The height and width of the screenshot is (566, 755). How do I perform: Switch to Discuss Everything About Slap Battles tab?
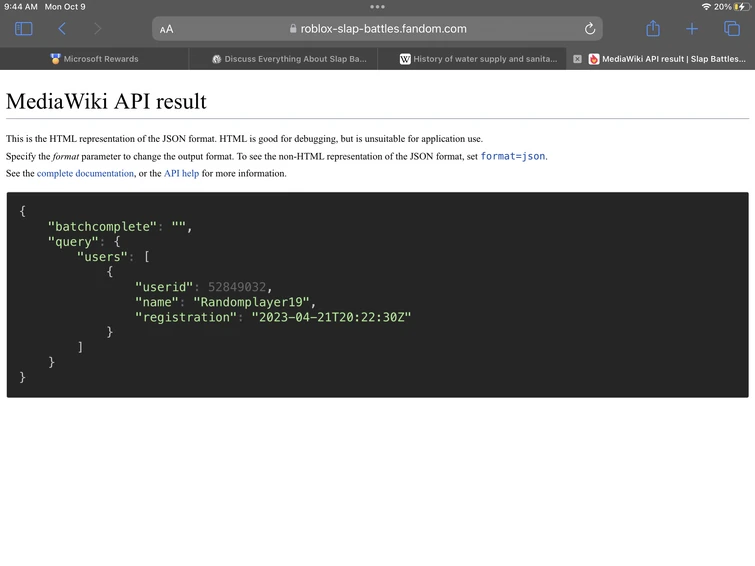(288, 59)
